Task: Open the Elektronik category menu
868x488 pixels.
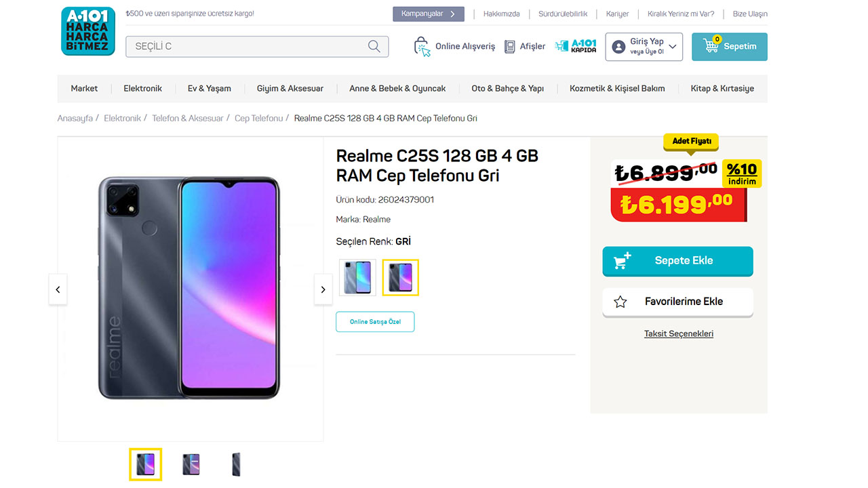Action: pyautogui.click(x=142, y=88)
